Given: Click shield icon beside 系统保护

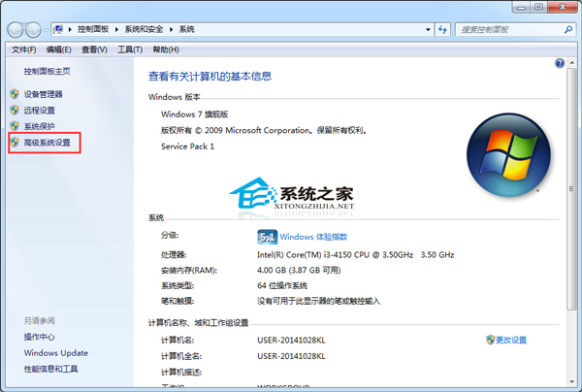Looking at the screenshot, I should point(15,126).
